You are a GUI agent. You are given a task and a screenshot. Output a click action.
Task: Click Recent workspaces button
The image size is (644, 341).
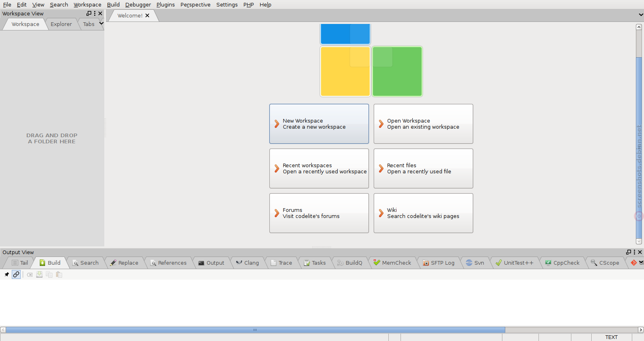click(x=319, y=168)
